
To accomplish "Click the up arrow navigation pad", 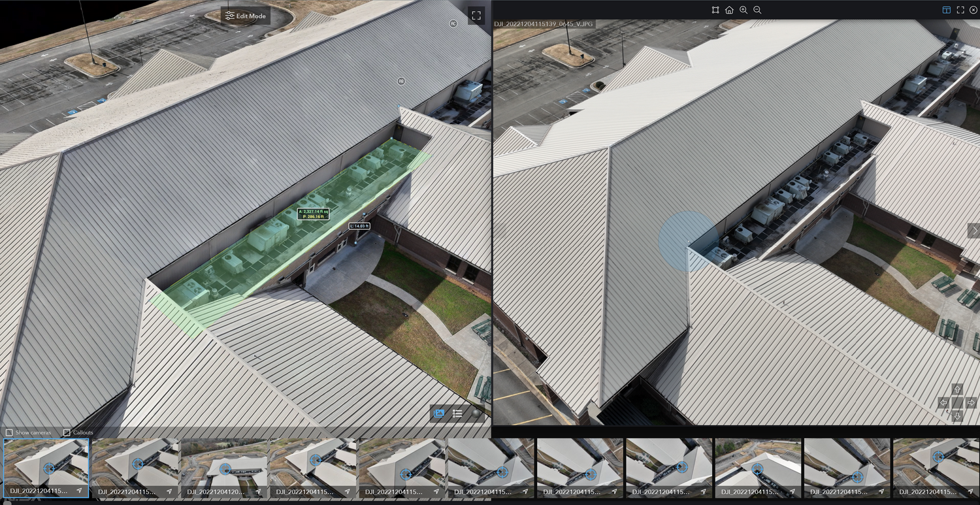I will [x=957, y=389].
